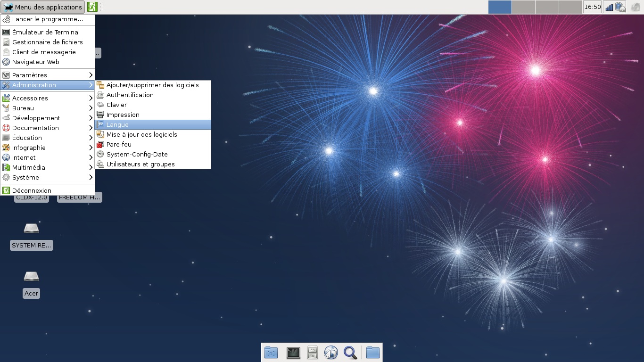Expand the Multimédia submenu
The width and height of the screenshot is (644, 362).
(48, 167)
